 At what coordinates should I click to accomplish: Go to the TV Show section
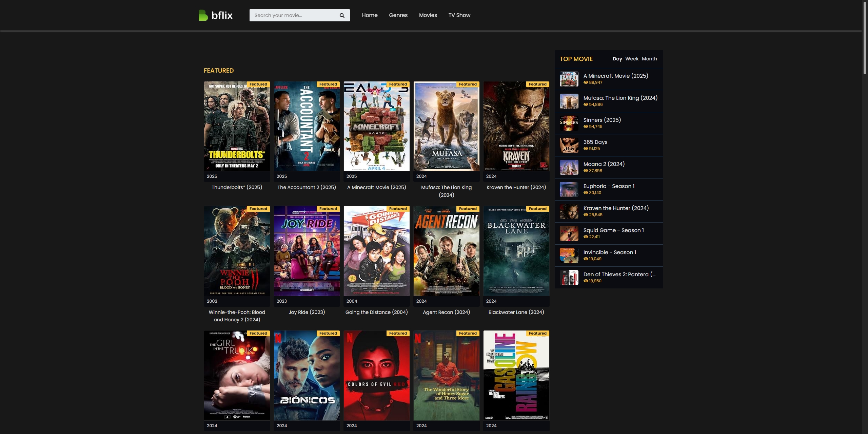point(459,15)
